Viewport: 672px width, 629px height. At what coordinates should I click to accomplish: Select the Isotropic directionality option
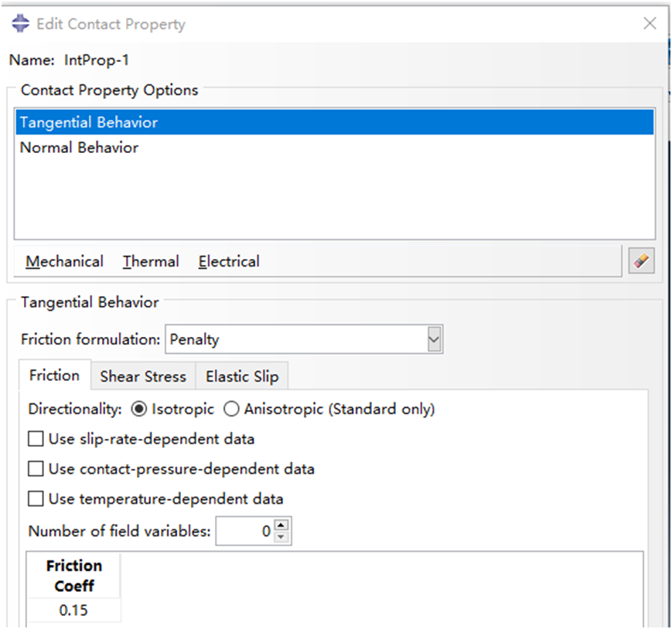[x=139, y=409]
